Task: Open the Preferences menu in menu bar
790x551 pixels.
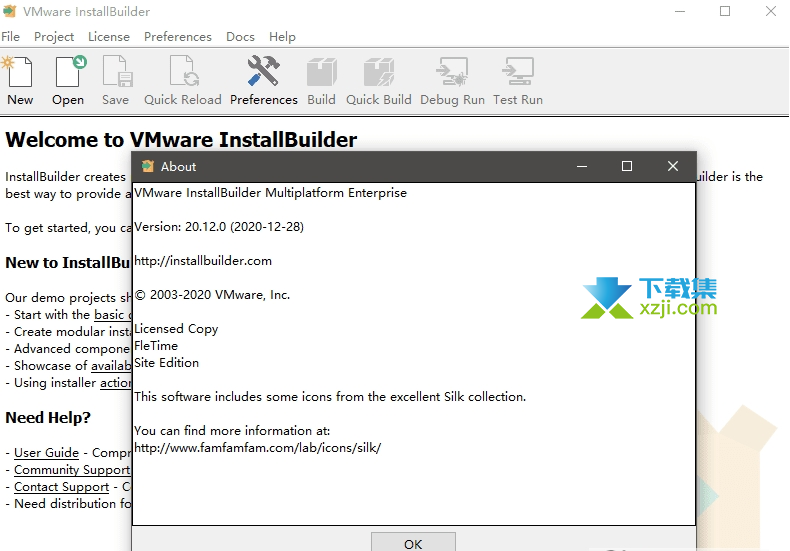Action: coord(178,37)
